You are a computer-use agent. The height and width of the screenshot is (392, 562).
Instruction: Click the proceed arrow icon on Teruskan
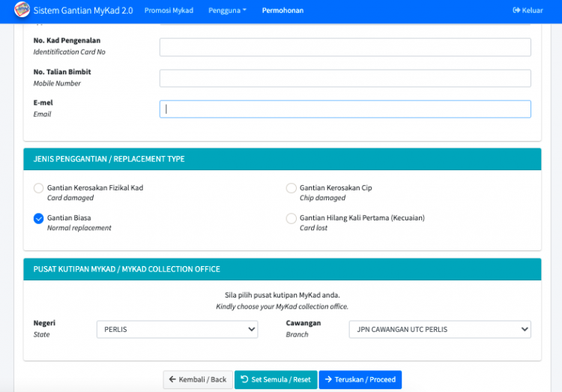pos(328,379)
